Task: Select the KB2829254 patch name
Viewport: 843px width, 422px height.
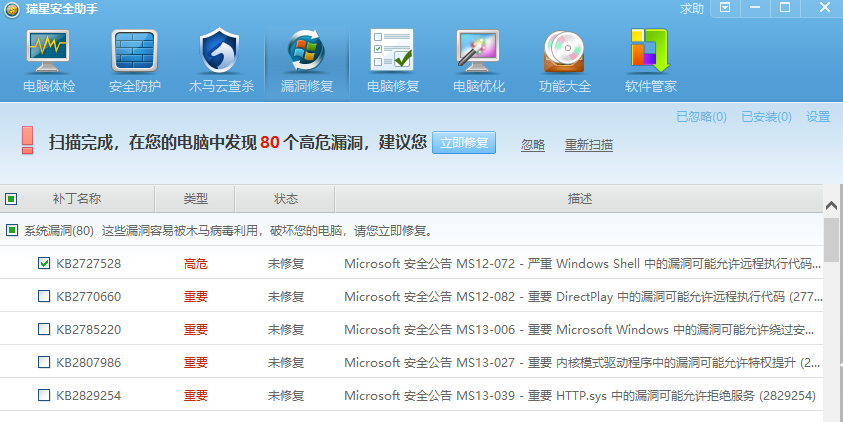Action: (89, 395)
